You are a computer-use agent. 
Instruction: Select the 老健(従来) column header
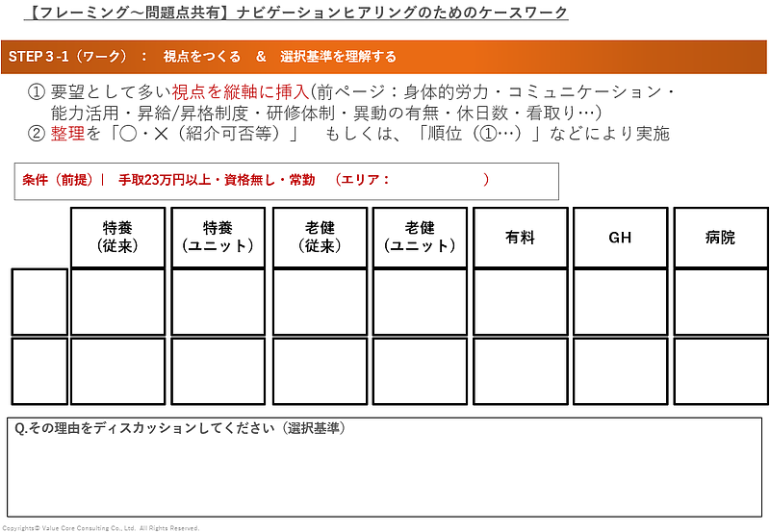320,238
